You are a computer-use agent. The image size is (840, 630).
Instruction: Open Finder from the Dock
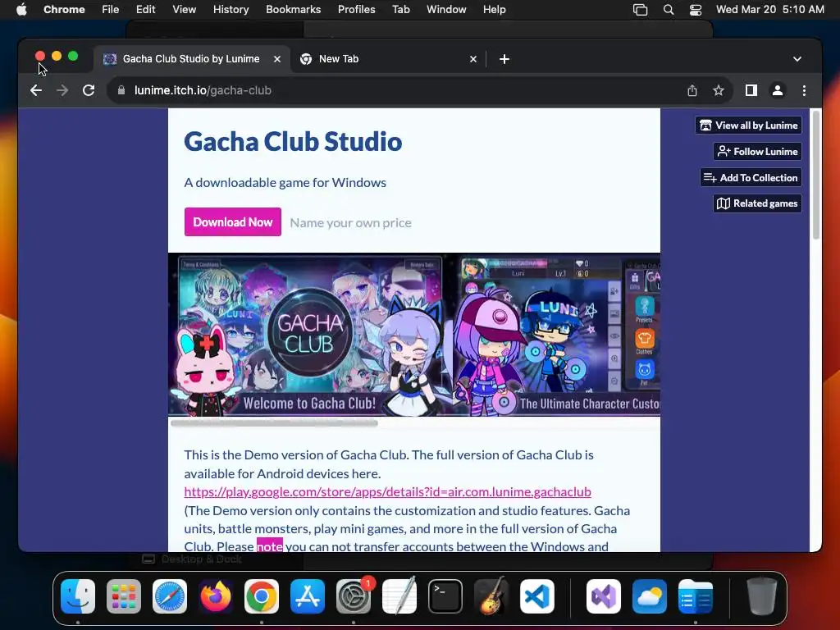tap(78, 596)
